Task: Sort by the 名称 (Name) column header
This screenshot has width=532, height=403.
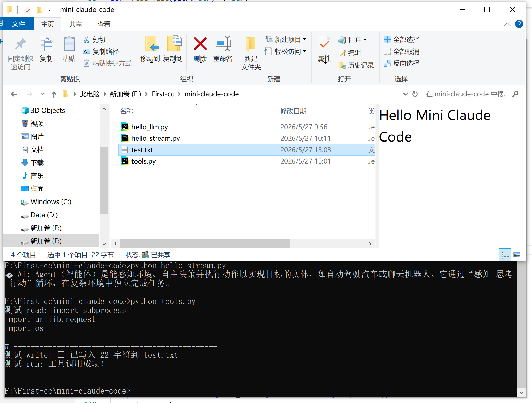Action: 126,111
